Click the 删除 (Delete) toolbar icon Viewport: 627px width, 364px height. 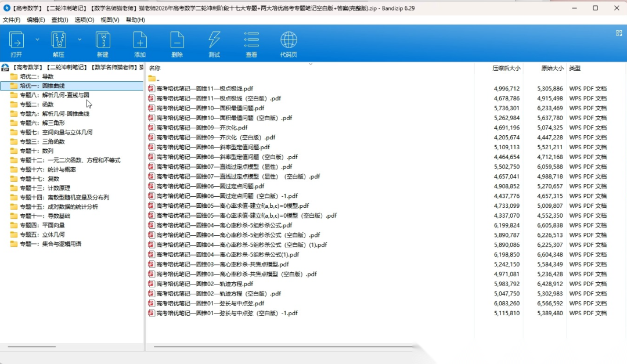coord(177,41)
